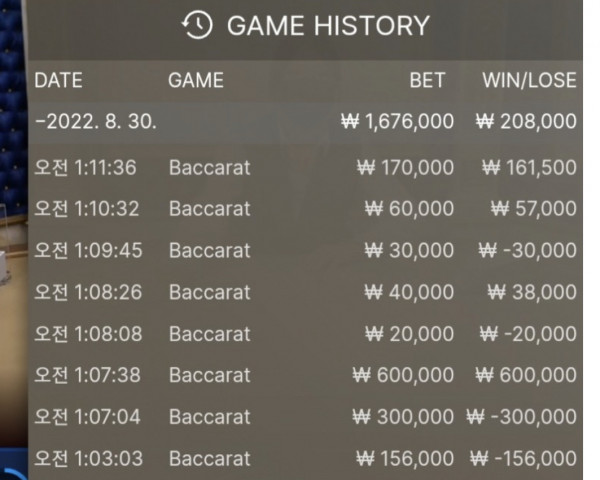Screen dimensions: 600x480
Task: Click the Game History clock icon
Action: point(198,26)
